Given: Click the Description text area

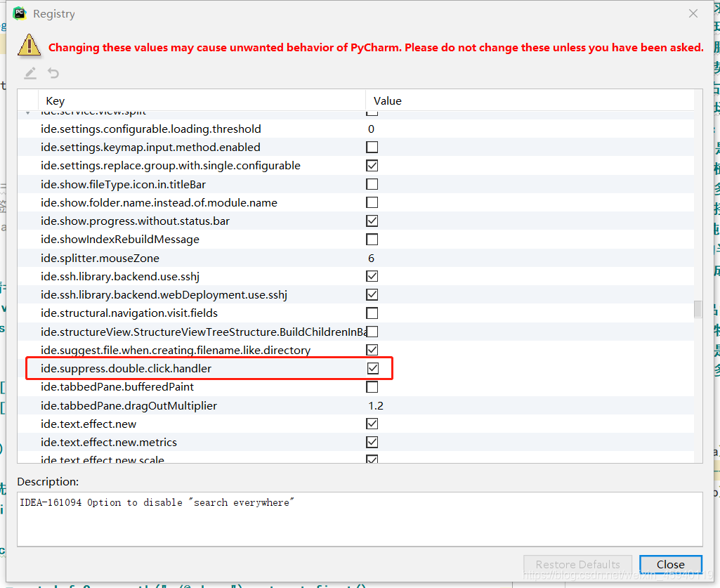Looking at the screenshot, I should click(x=360, y=519).
